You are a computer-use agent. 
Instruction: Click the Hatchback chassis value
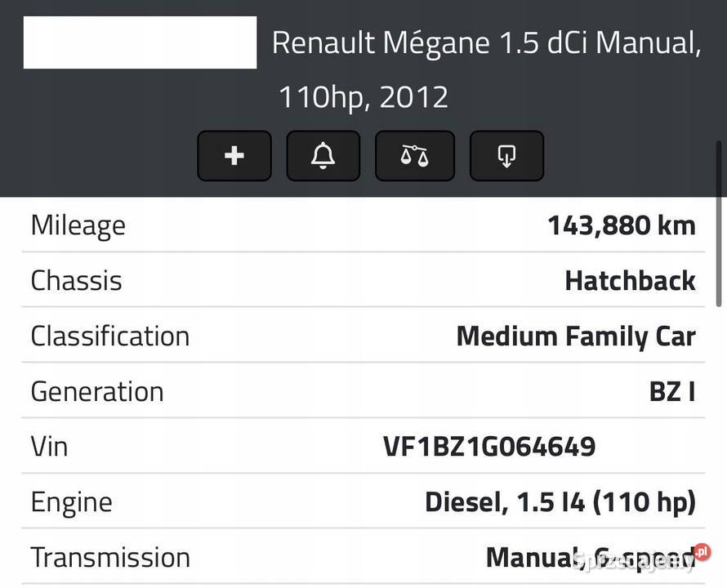630,281
